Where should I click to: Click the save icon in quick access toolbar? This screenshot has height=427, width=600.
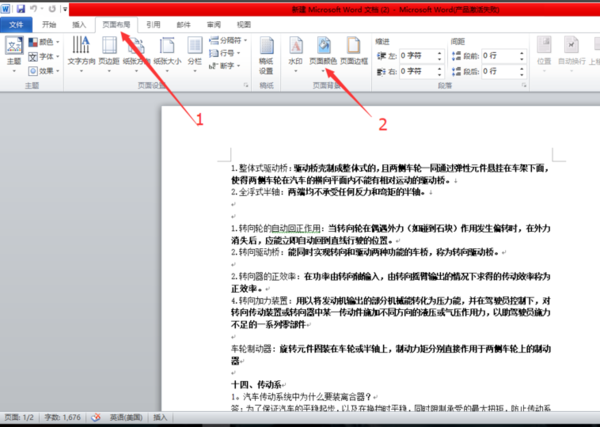tap(21, 8)
